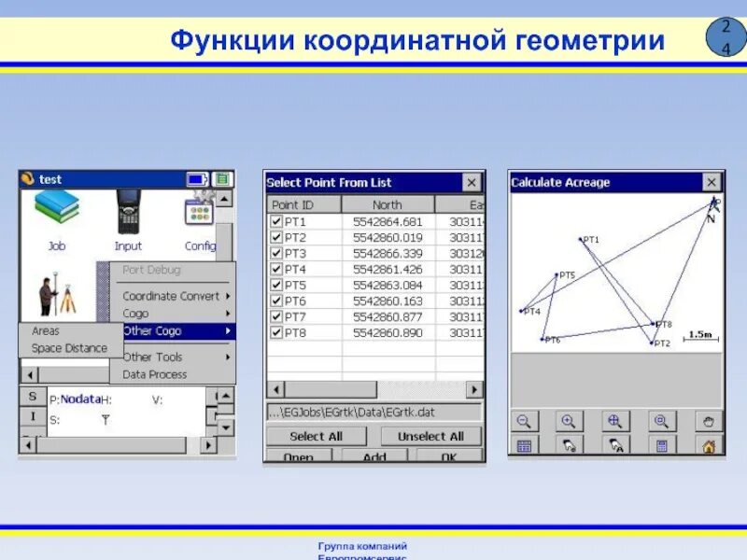Uncheck the PT6 checkbox
Image resolution: width=747 pixels, height=560 pixels.
(x=275, y=301)
